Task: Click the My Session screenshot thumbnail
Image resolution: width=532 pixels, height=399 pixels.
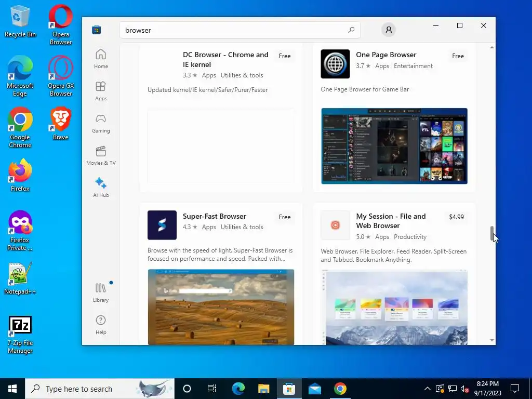Action: [394, 307]
